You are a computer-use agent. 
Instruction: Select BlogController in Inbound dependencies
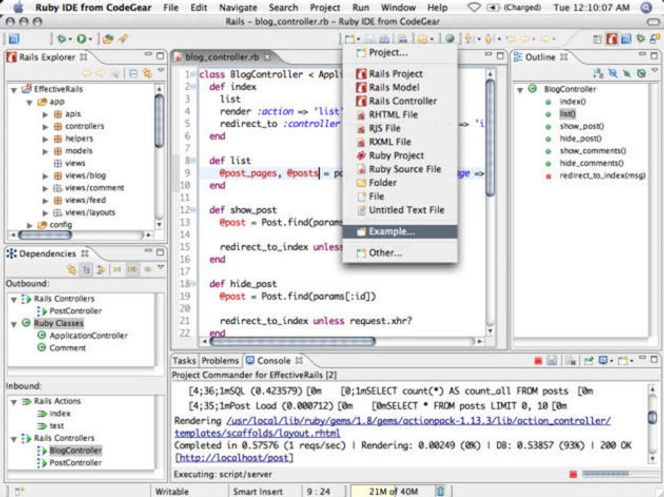tap(75, 450)
